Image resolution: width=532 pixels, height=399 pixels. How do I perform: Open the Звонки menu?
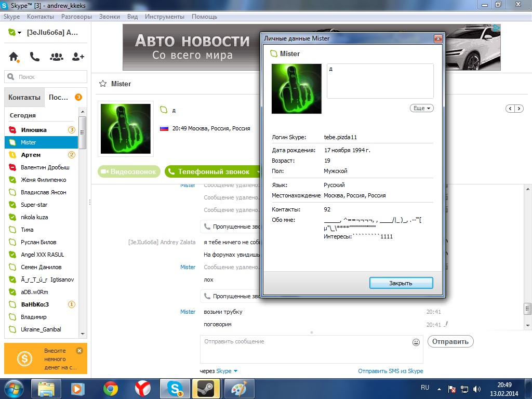[109, 16]
